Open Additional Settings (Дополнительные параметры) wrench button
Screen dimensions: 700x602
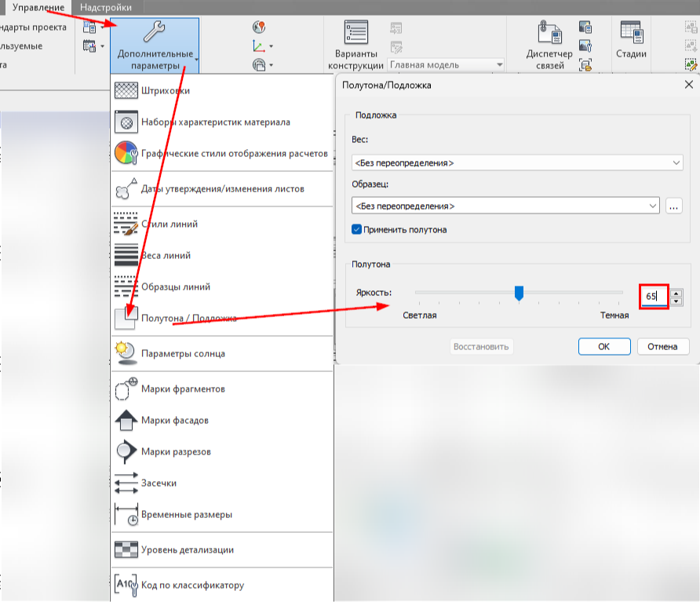pos(155,45)
